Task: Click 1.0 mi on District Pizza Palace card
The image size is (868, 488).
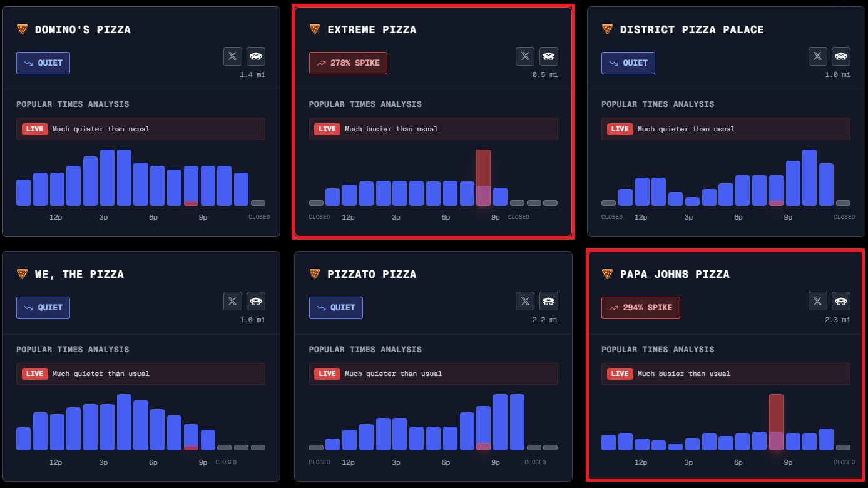Action: 837,74
